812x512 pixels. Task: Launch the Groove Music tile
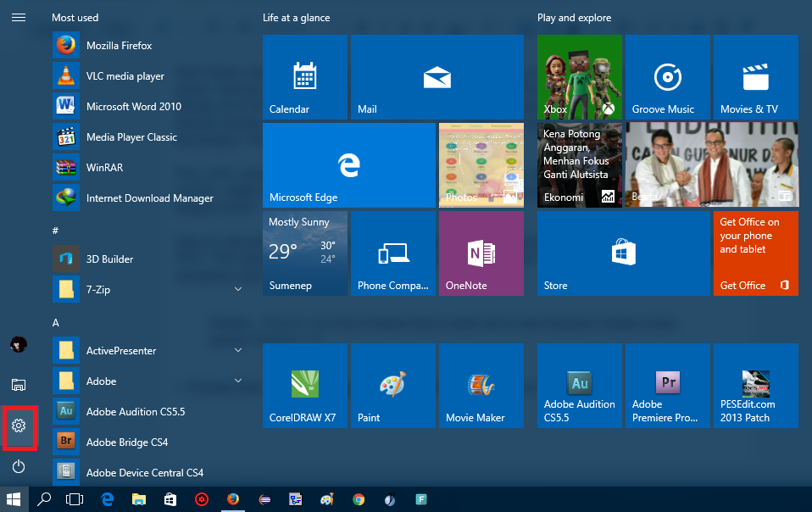coord(668,77)
